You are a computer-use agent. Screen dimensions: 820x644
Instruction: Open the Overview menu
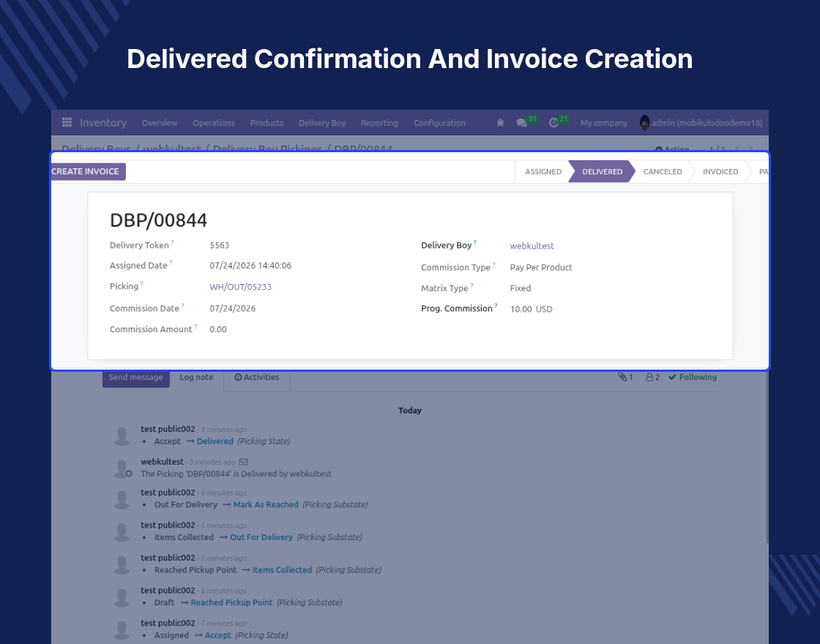click(x=160, y=123)
